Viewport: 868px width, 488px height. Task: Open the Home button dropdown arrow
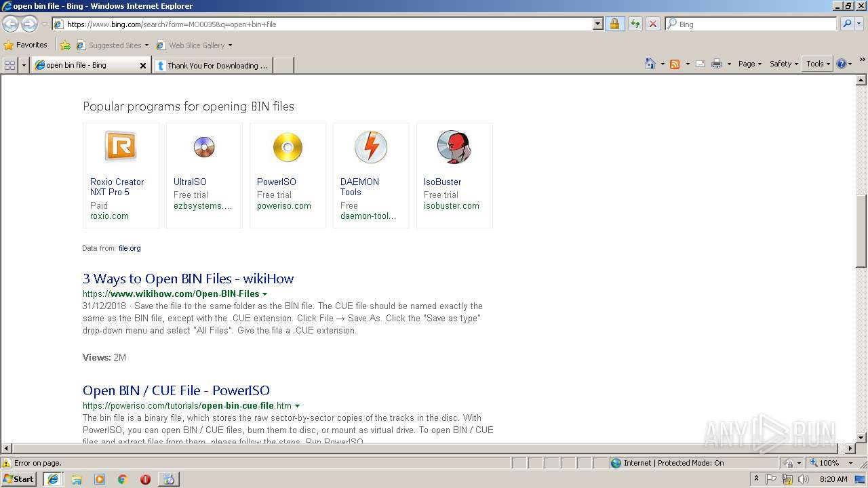(662, 64)
